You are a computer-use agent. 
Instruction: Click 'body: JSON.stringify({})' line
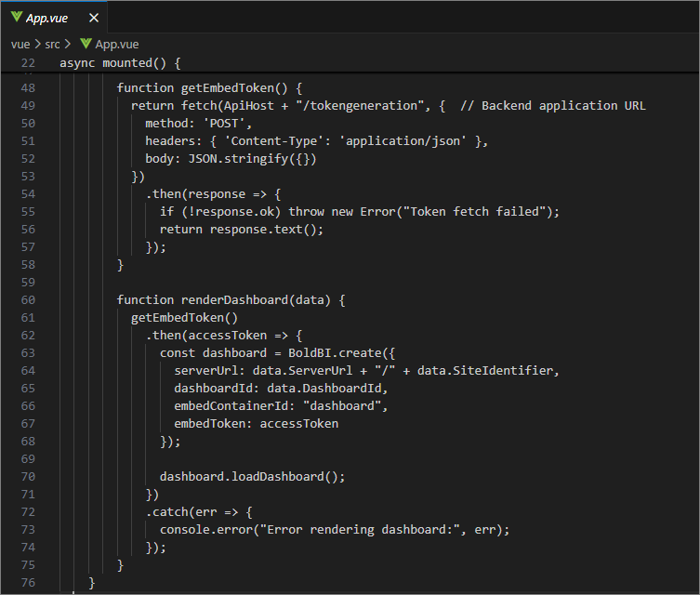tap(231, 159)
